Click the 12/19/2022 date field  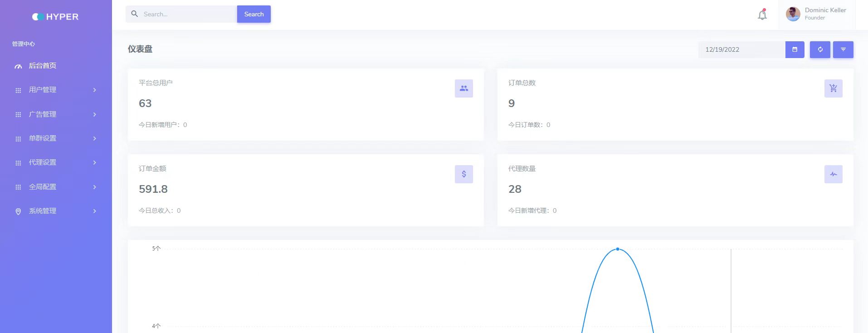[x=741, y=49]
